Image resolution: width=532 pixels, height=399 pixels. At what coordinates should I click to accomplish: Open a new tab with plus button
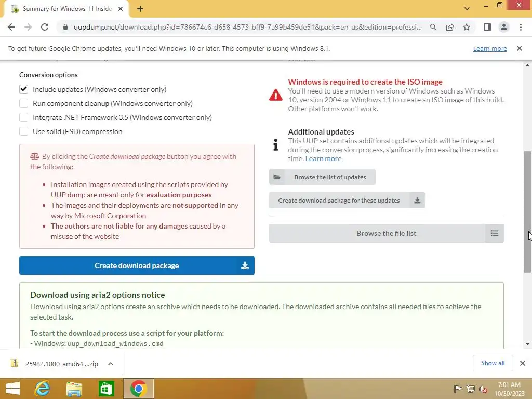pos(140,9)
